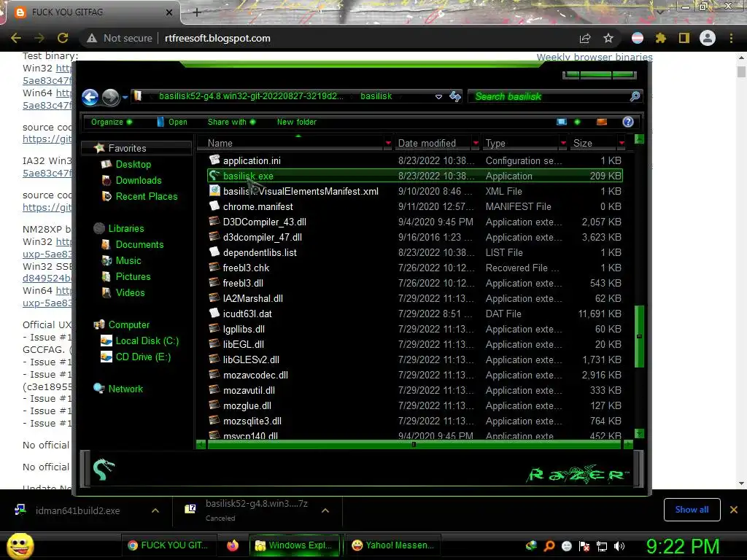Screen dimensions: 747x560
Task: Change the view using the views icon
Action: [x=562, y=122]
